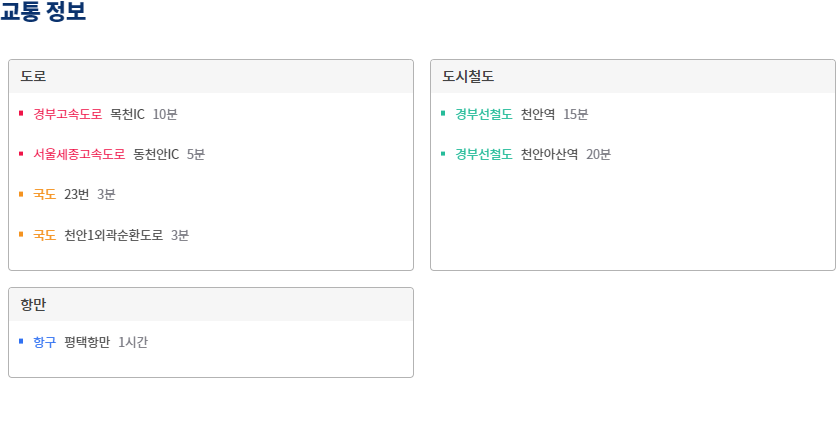Click the 동천안IC entry
Screen dimensions: 837x433
click(x=156, y=154)
